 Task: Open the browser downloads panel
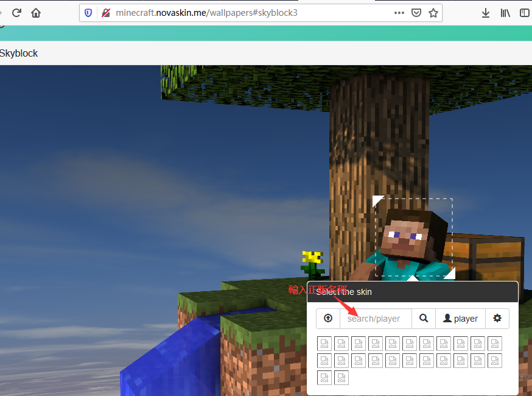[x=486, y=13]
